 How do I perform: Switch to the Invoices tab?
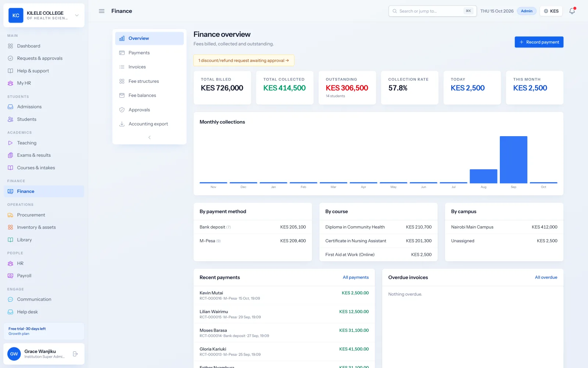point(149,67)
